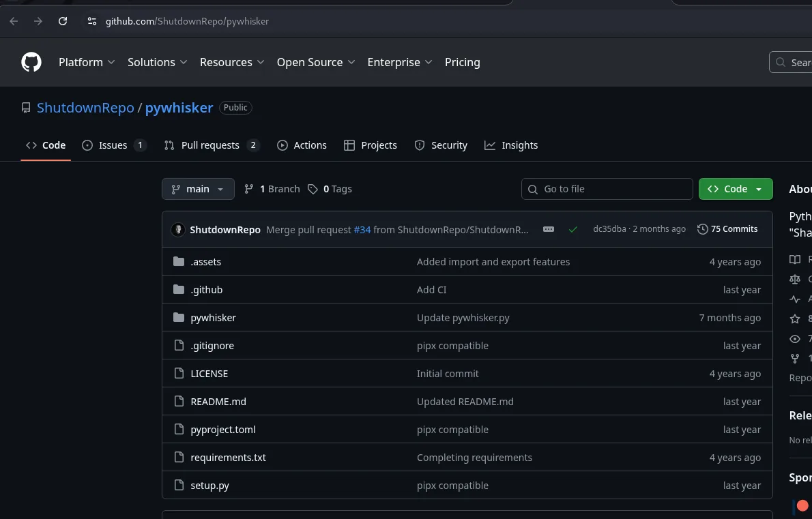
Task: Open 'Added import and export features' commit
Action: (x=493, y=262)
